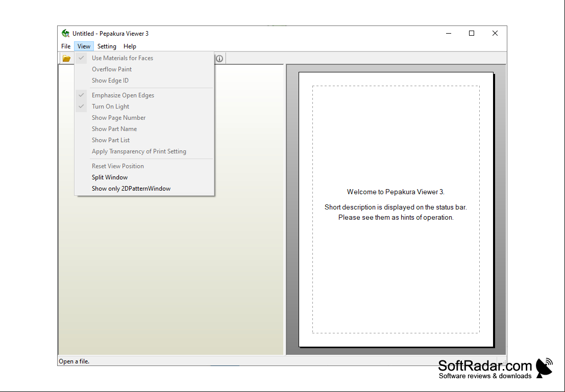Image resolution: width=565 pixels, height=392 pixels.
Task: Click the 'Open a file.' status bar text
Action: pyautogui.click(x=74, y=361)
